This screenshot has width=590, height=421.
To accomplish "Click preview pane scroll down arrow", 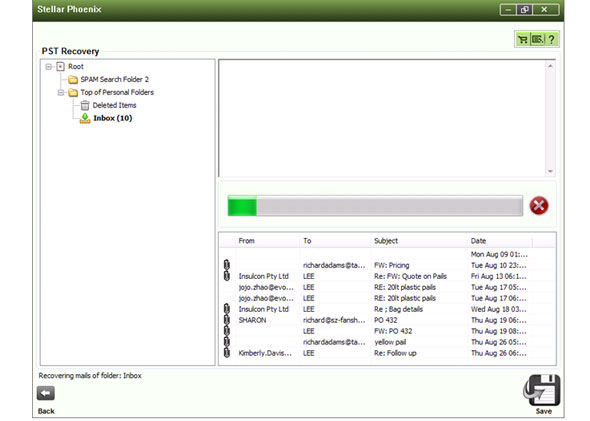I will pyautogui.click(x=550, y=171).
